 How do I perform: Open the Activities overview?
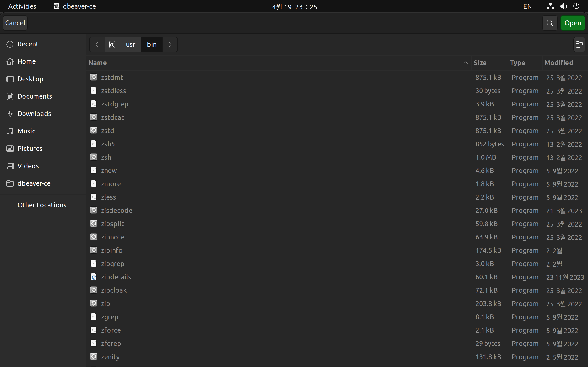coord(22,6)
